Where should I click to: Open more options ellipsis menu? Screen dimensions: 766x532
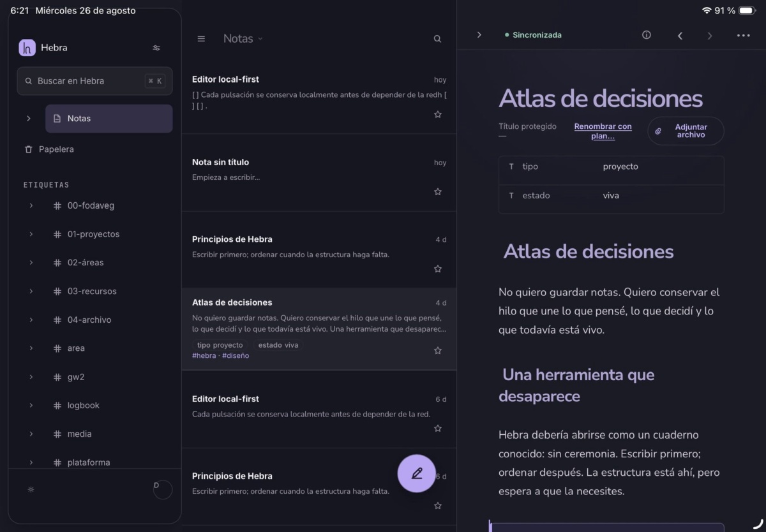click(744, 36)
